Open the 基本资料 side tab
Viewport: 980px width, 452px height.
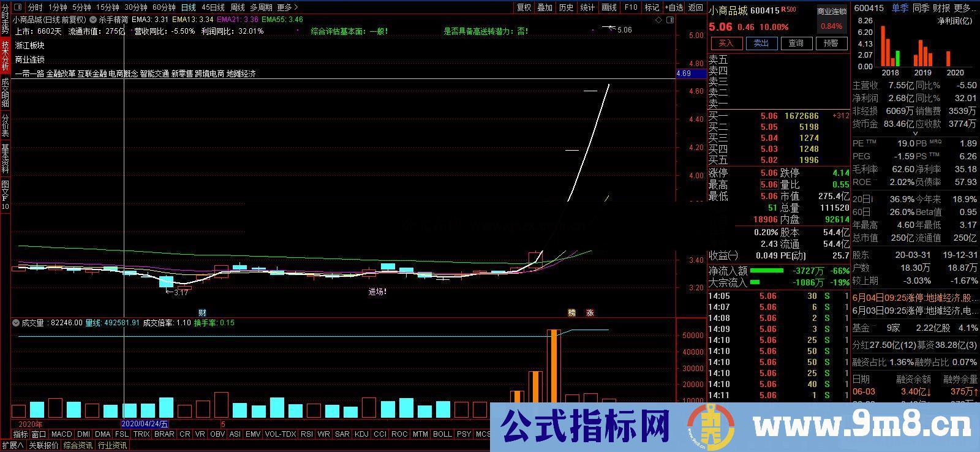tap(5, 159)
